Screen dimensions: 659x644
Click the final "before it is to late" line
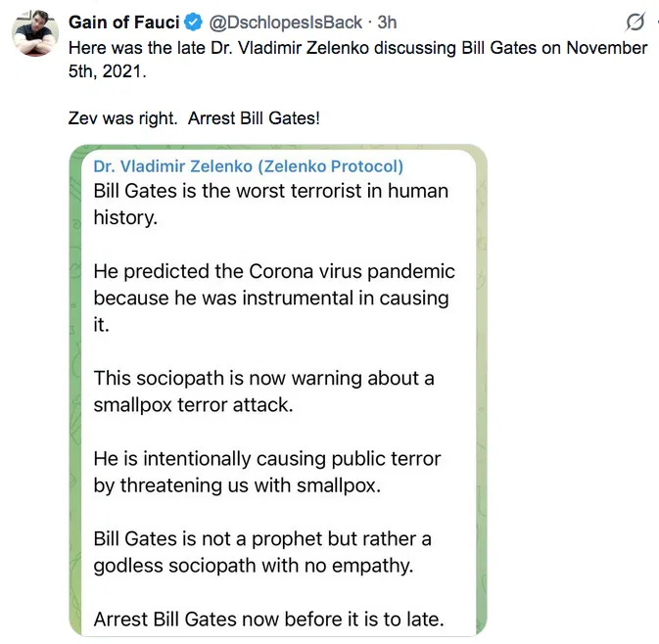pyautogui.click(x=268, y=619)
